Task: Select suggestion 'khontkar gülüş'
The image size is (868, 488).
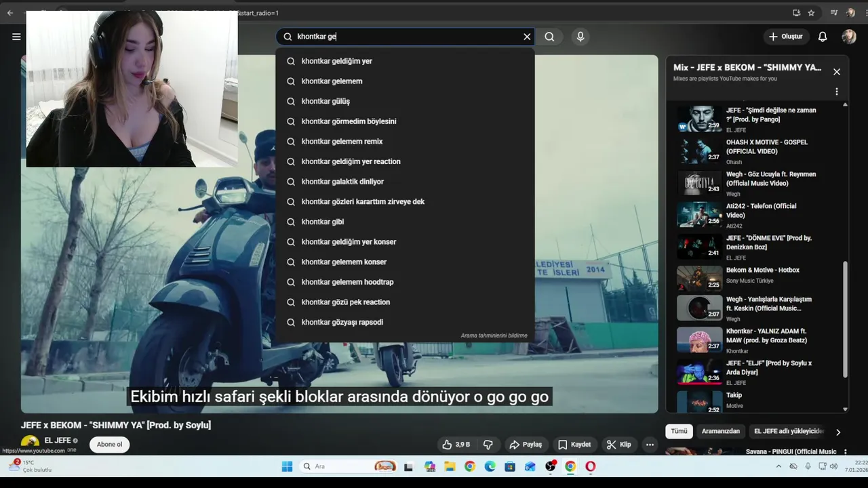Action: (x=405, y=101)
